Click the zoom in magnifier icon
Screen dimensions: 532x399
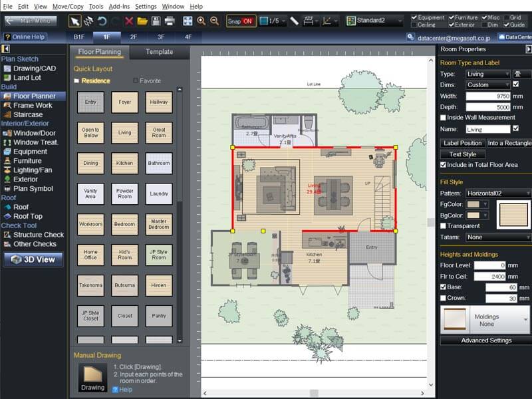[x=201, y=21]
